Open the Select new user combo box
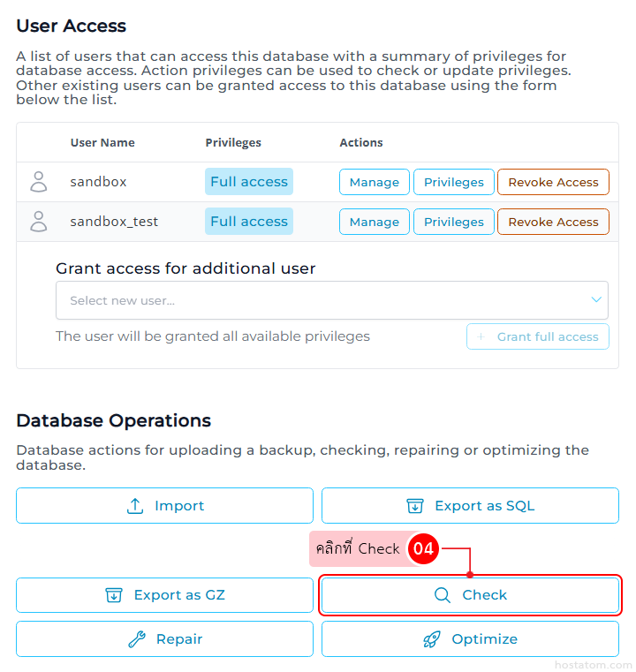 (x=318, y=300)
